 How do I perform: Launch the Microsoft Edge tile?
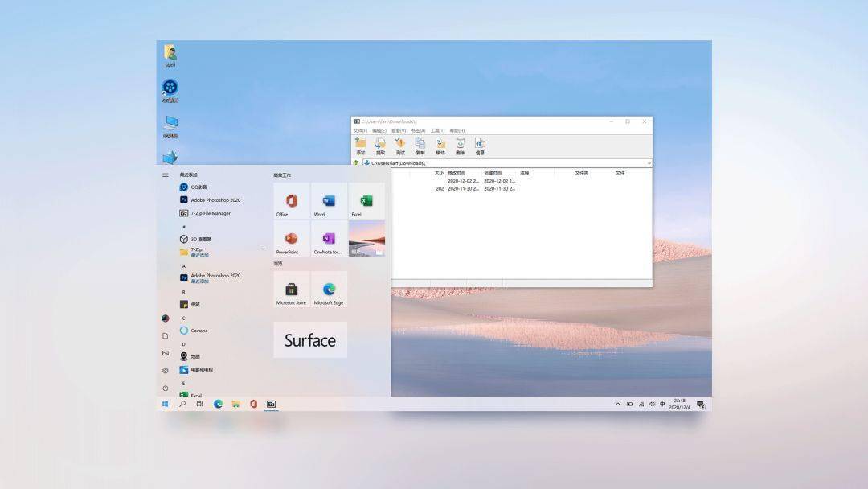coord(329,289)
